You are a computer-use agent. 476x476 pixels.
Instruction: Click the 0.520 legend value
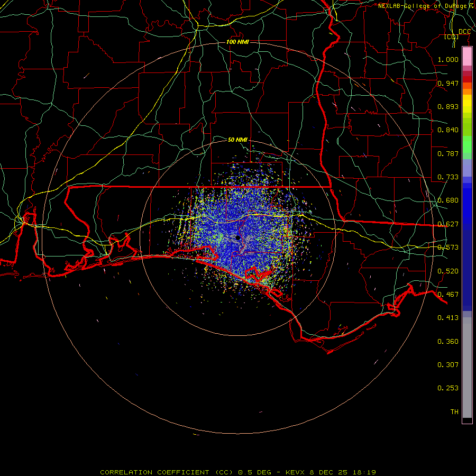pos(448,271)
